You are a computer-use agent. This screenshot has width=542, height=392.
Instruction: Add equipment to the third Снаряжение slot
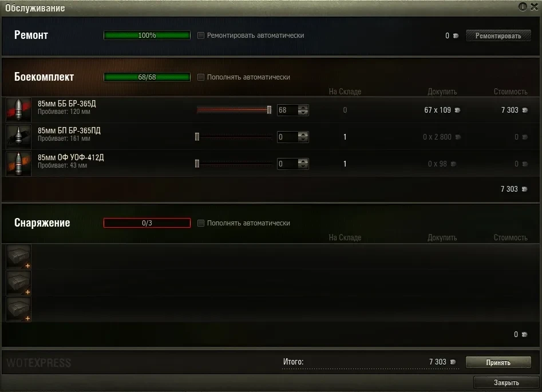pyautogui.click(x=19, y=309)
